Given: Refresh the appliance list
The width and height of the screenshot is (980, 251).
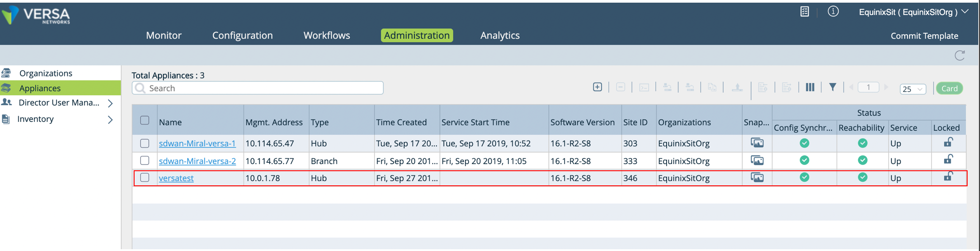Looking at the screenshot, I should click(x=959, y=55).
